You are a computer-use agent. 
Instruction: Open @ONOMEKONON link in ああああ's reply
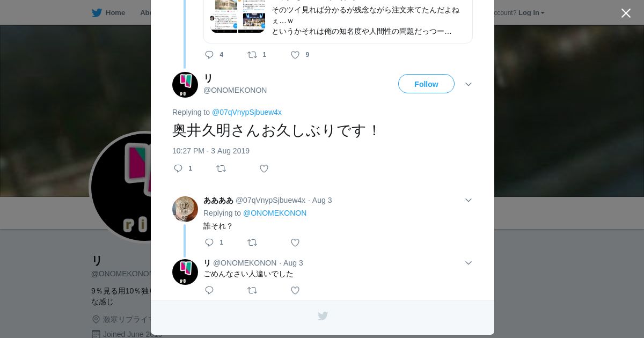(275, 213)
